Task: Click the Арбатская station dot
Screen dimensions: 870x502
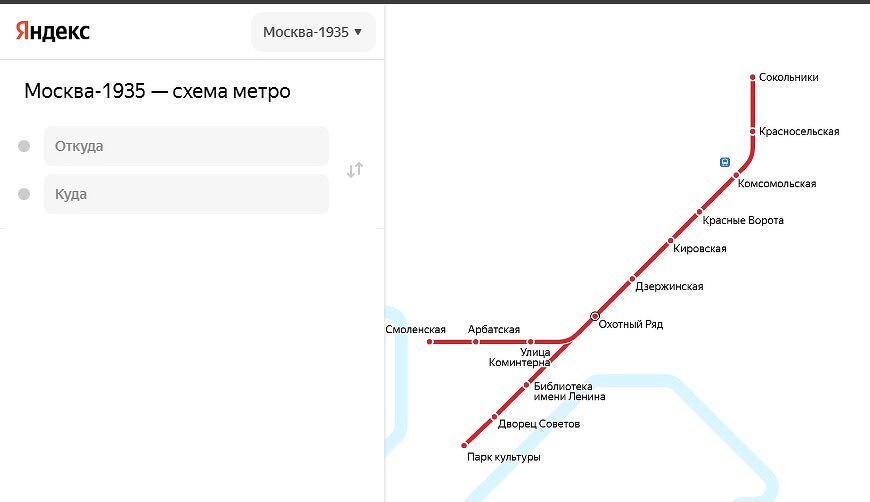Action: [476, 342]
